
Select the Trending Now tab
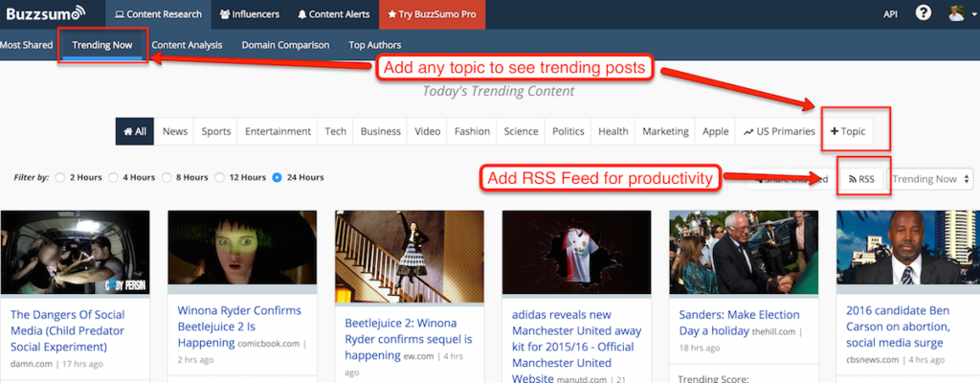pos(101,45)
